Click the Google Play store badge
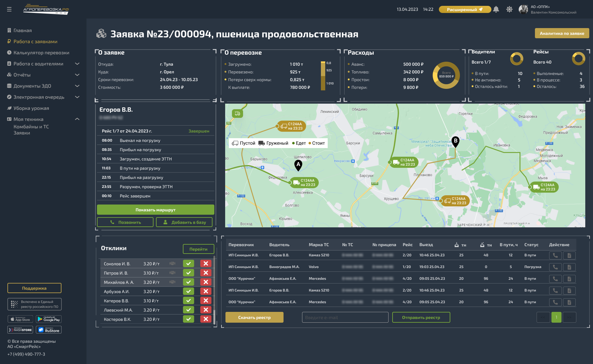Viewport: 593px width, 364px height. click(49, 319)
